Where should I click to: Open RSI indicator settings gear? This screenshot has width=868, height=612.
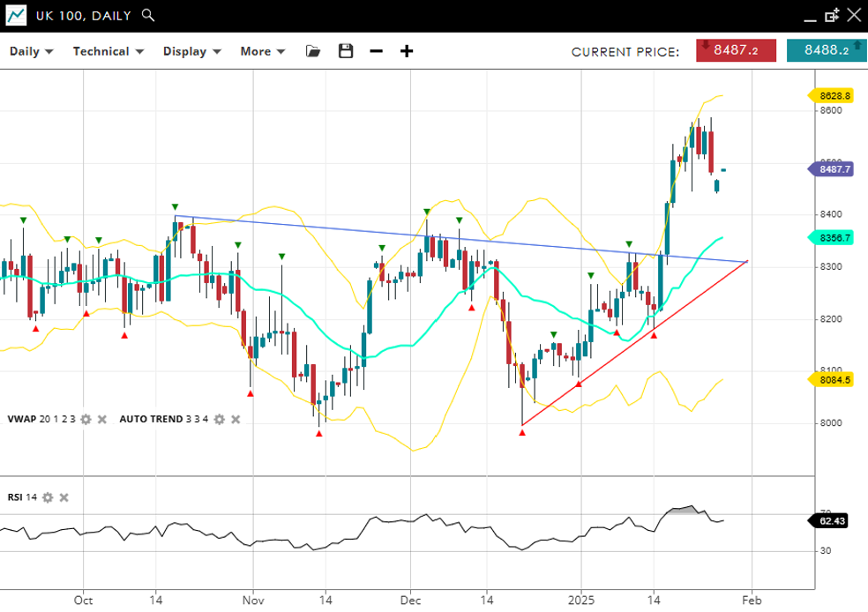[x=48, y=497]
